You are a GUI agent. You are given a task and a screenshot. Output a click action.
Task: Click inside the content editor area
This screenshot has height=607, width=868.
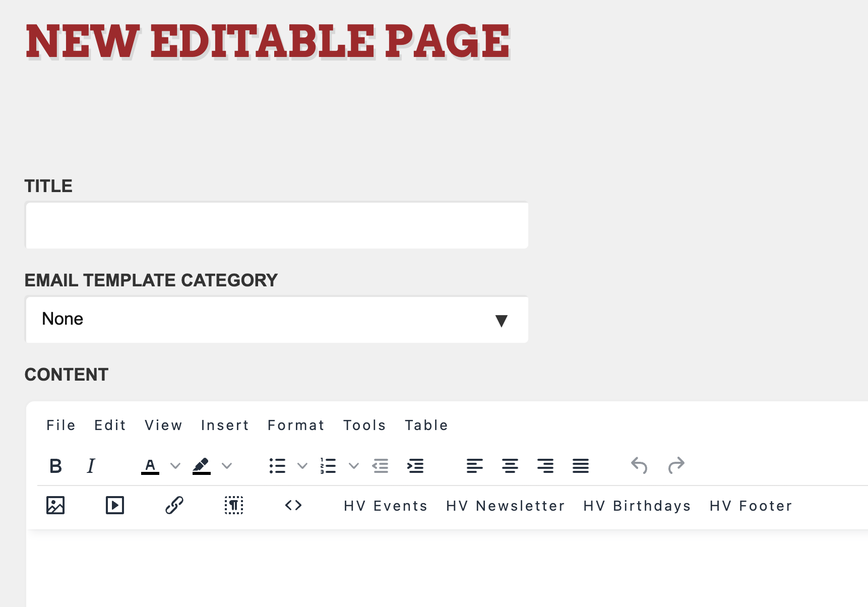[x=447, y=568]
